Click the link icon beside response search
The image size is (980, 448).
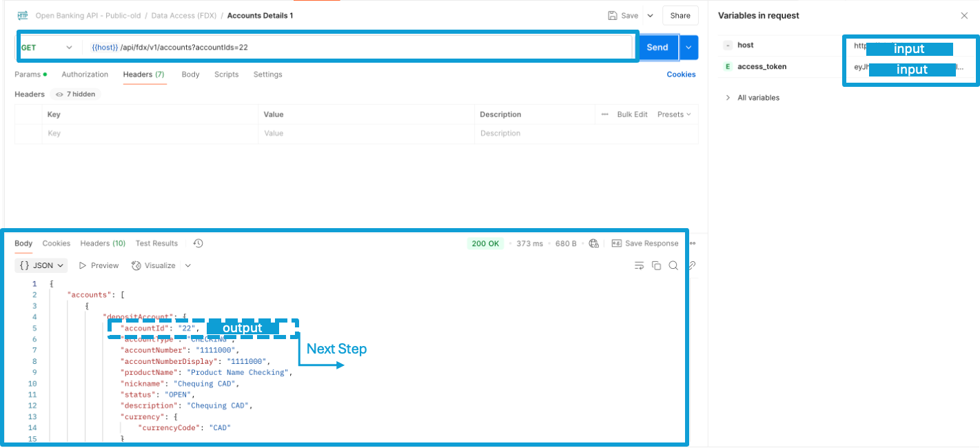click(691, 265)
